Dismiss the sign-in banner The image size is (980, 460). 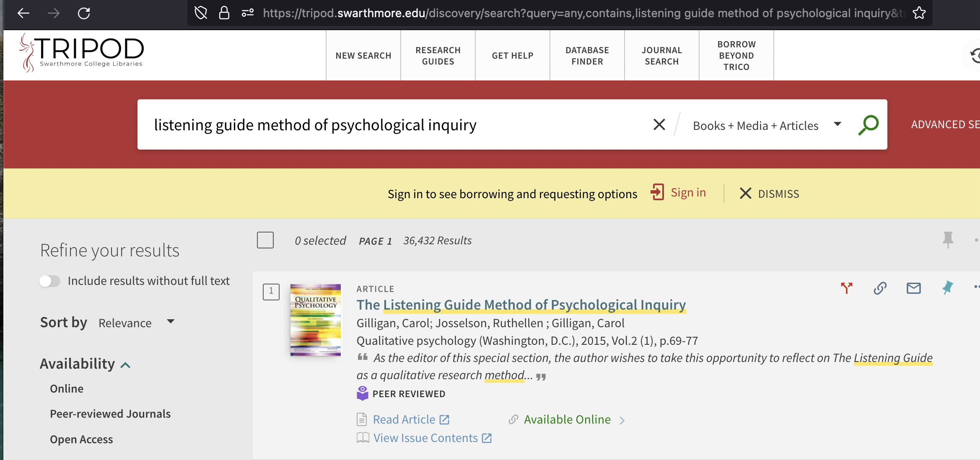click(x=769, y=194)
